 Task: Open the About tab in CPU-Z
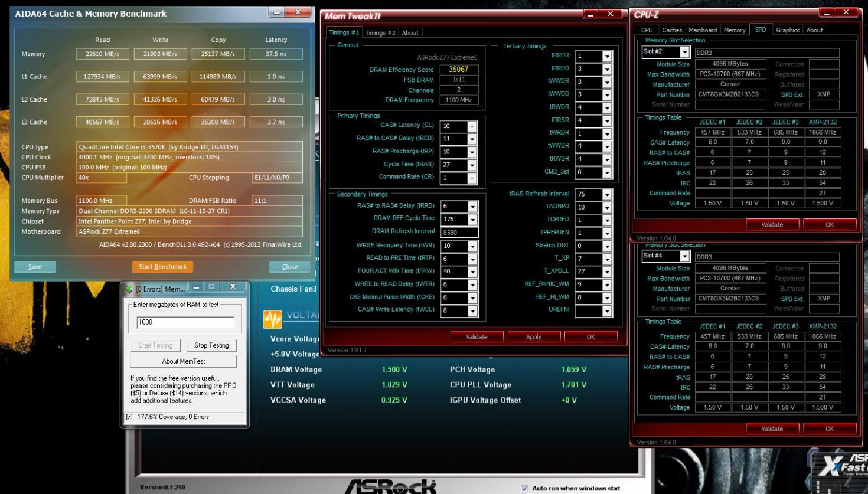tap(815, 30)
